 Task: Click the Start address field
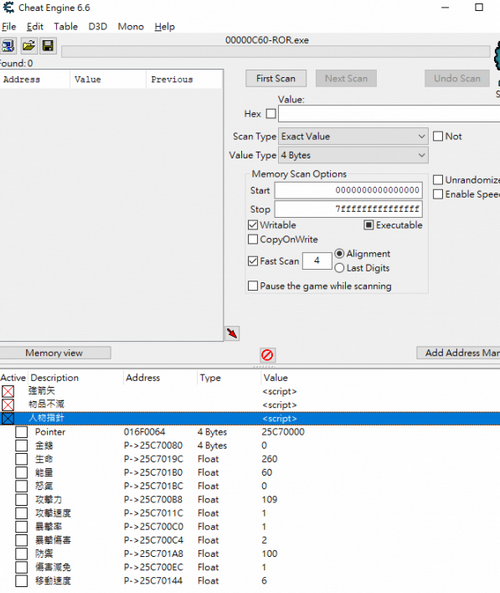click(x=348, y=190)
